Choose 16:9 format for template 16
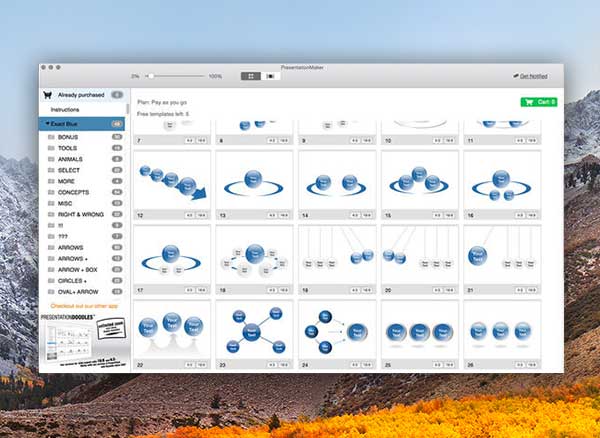 click(x=532, y=215)
